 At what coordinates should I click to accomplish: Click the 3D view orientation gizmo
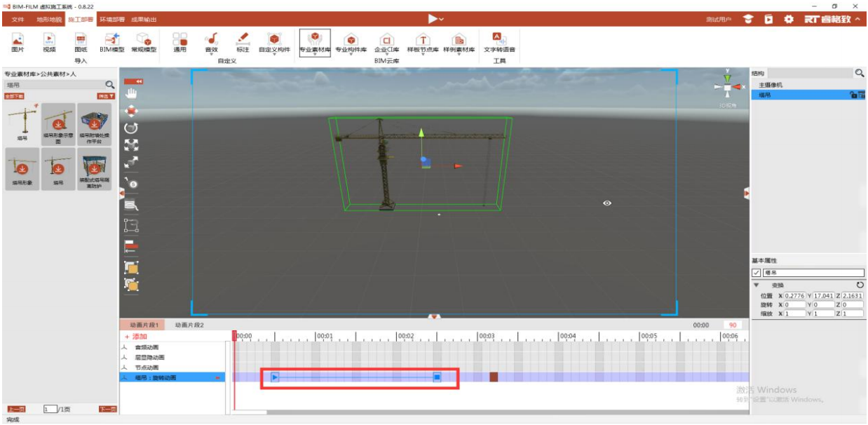click(727, 86)
